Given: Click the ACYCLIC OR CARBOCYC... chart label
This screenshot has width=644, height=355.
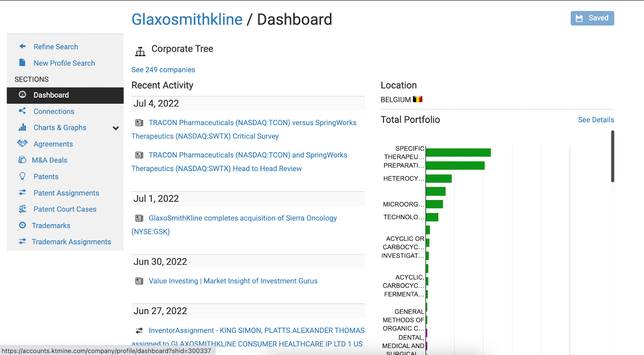Looking at the screenshot, I should [x=403, y=243].
